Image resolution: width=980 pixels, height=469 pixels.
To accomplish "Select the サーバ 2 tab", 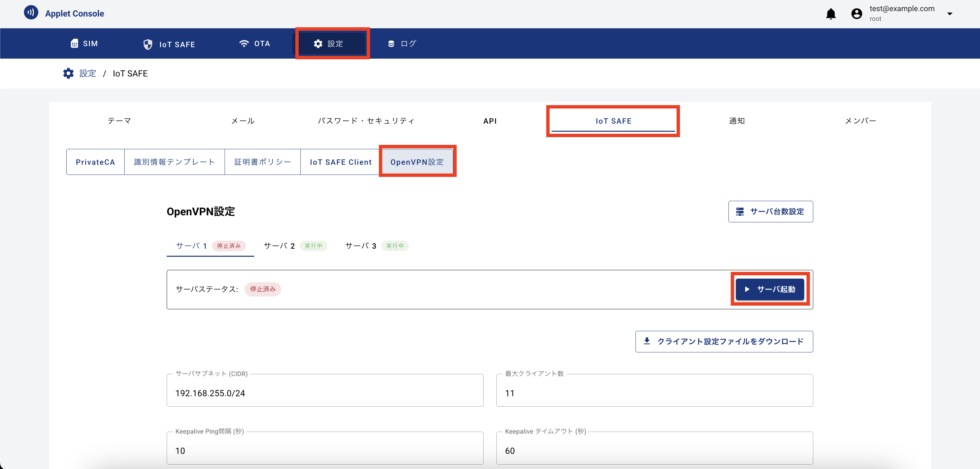I will 279,246.
